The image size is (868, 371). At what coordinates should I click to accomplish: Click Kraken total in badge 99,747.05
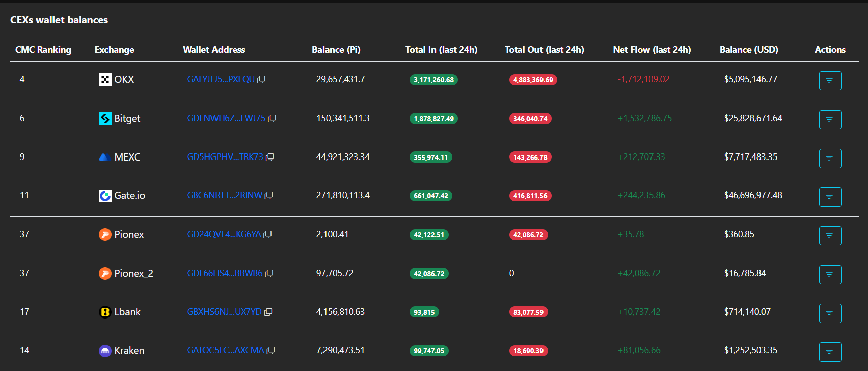[x=429, y=351]
